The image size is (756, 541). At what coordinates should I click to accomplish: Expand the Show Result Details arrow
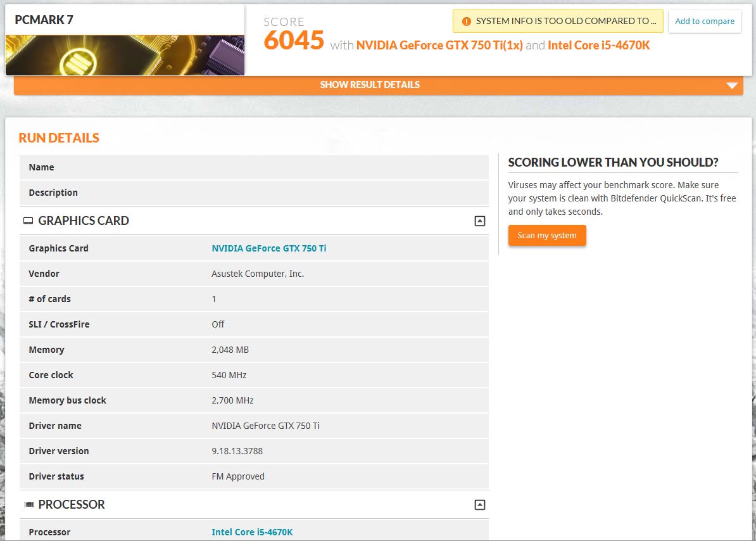(732, 86)
